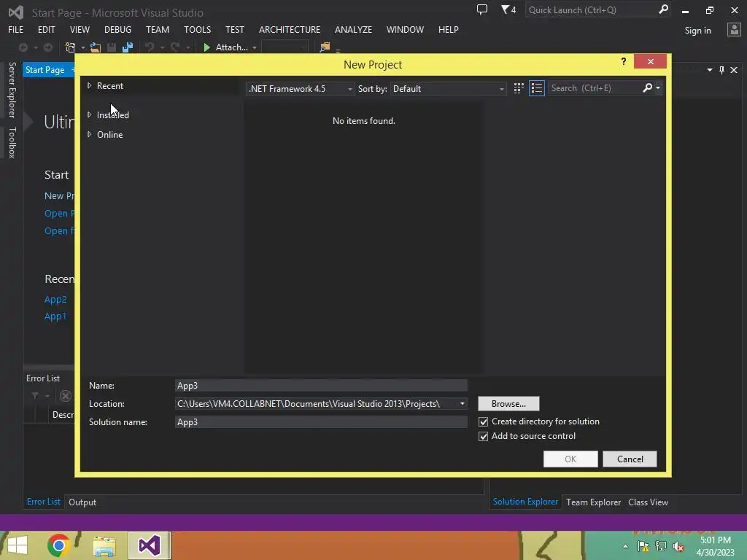Open the Sort by Default dropdown
Screen dimensions: 747x560
coord(449,88)
